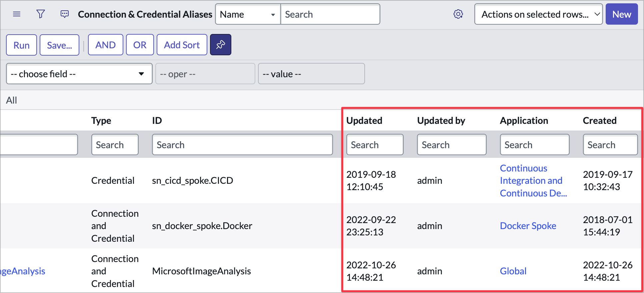Open the choose field dropdown
Viewport: 644px width, 293px height.
coord(79,74)
